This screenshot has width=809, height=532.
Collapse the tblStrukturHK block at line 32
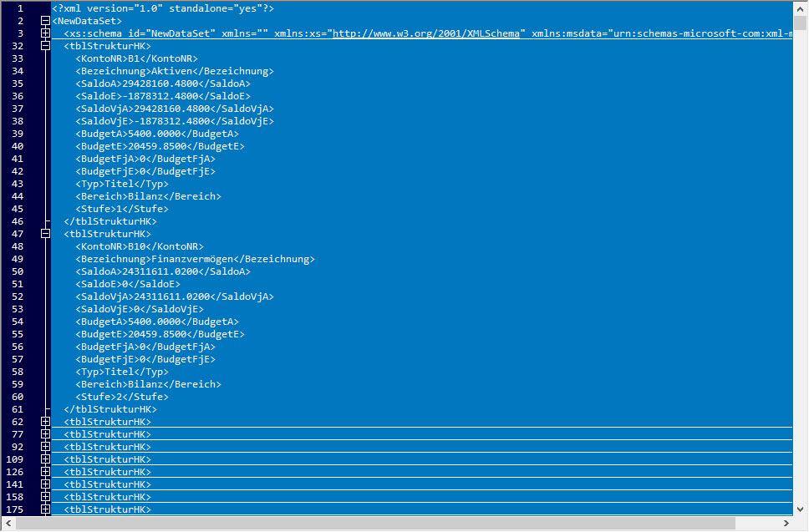[45, 46]
